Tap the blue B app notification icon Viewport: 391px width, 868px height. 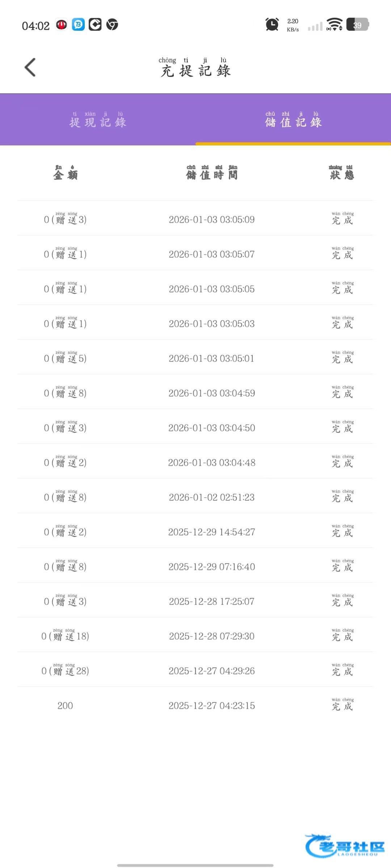coord(78,25)
